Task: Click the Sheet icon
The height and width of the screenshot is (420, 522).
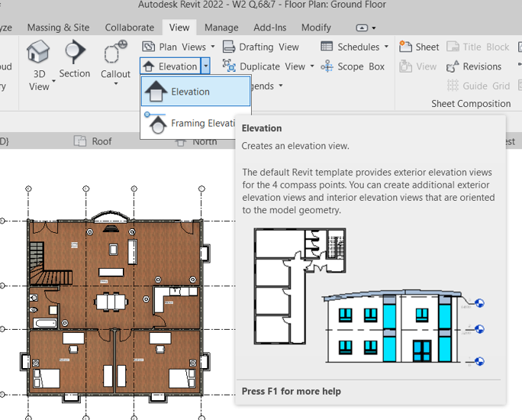Action: [405, 47]
